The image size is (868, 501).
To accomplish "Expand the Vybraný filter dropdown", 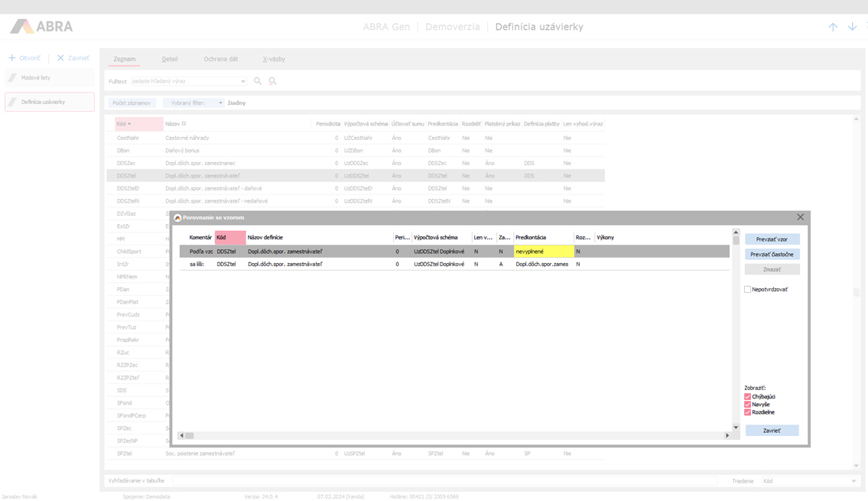I will [x=220, y=102].
